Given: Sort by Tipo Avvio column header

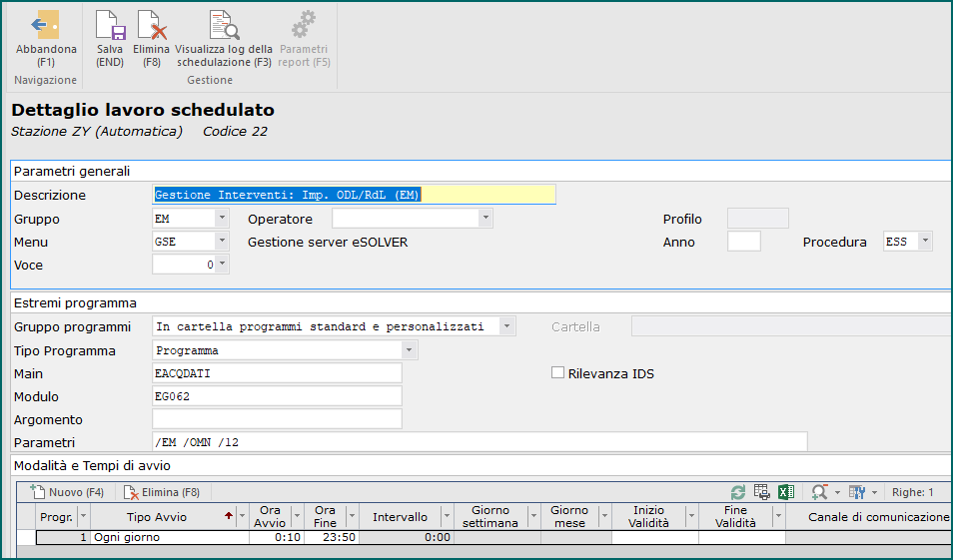Looking at the screenshot, I should click(158, 517).
